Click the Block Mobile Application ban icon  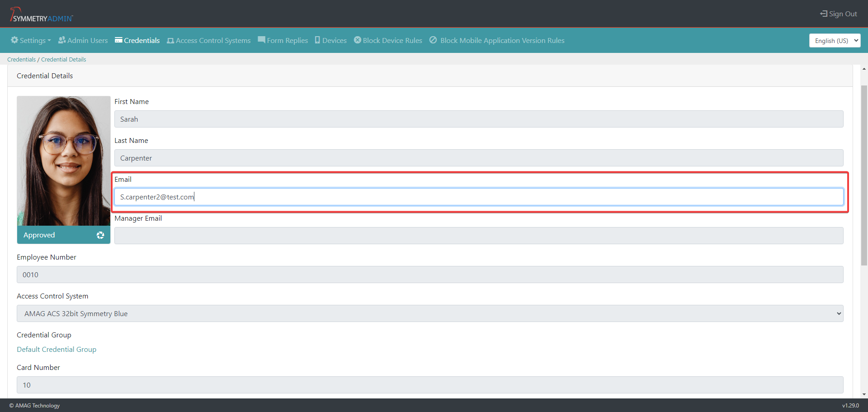click(x=433, y=40)
